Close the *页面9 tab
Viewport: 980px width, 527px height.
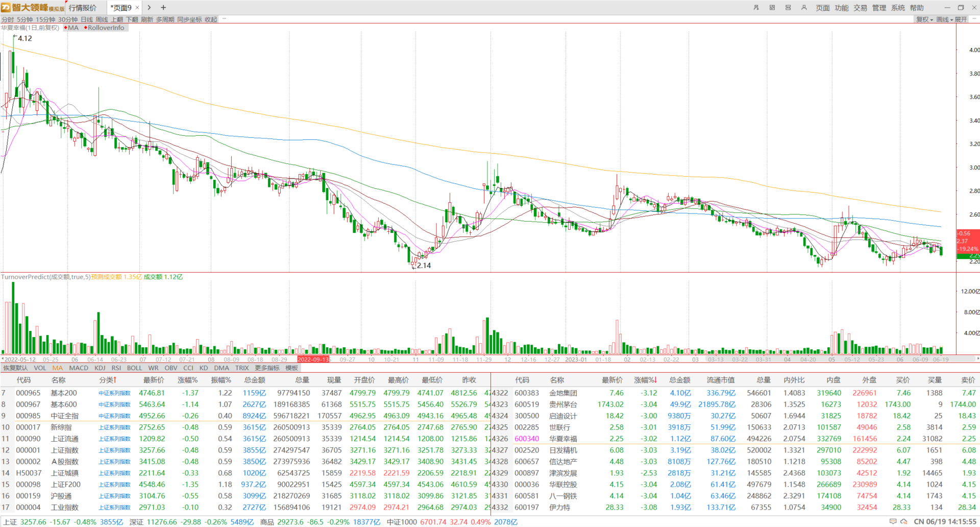tap(137, 8)
